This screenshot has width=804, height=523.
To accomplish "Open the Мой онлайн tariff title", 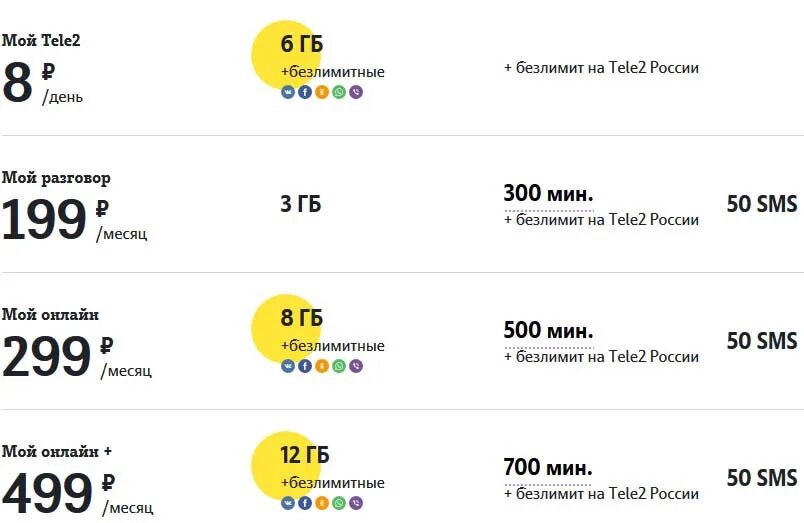I will [50, 314].
